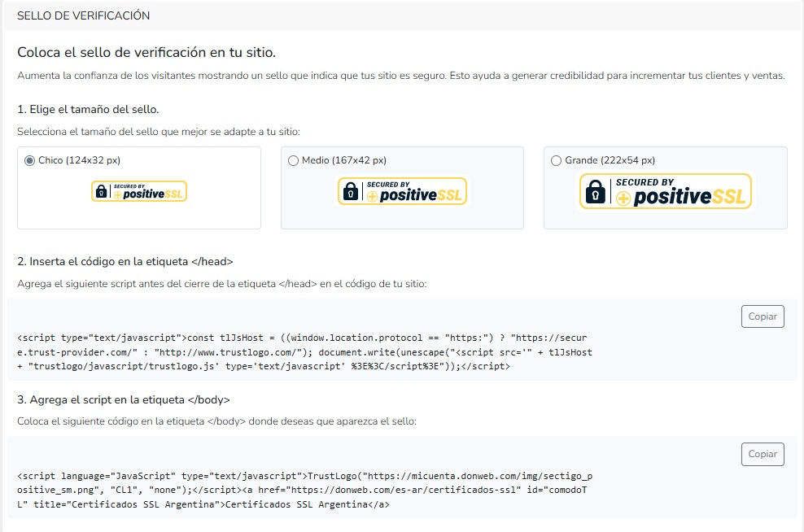The image size is (804, 532).
Task: Copy the body TrustLogo script code
Action: pos(762,454)
